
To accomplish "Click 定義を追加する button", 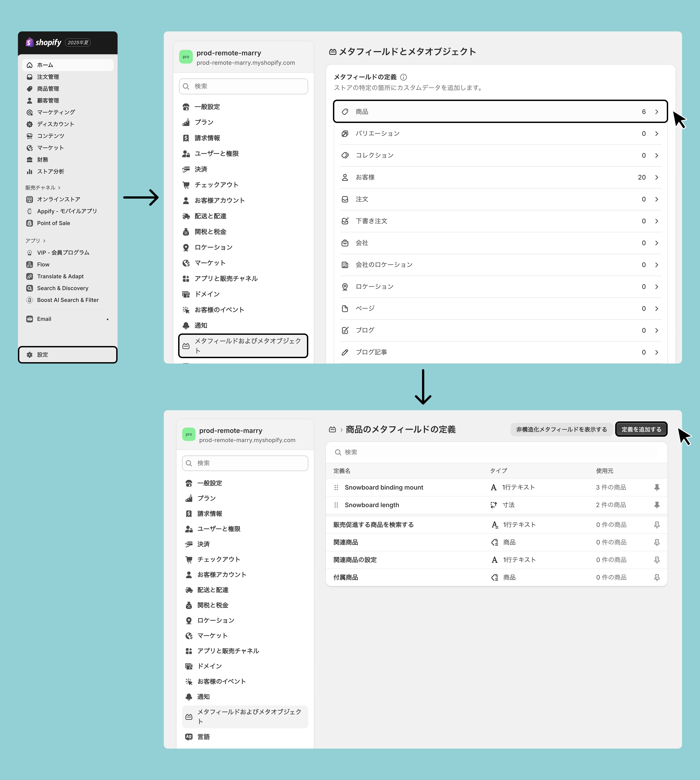I will (641, 429).
